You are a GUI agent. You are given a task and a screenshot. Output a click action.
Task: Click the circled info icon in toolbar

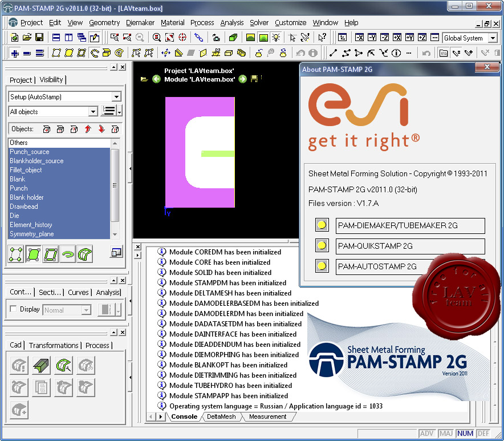396,53
